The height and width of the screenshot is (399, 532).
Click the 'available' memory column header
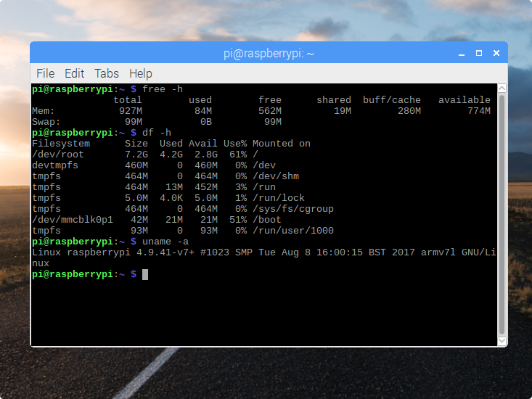coord(465,100)
